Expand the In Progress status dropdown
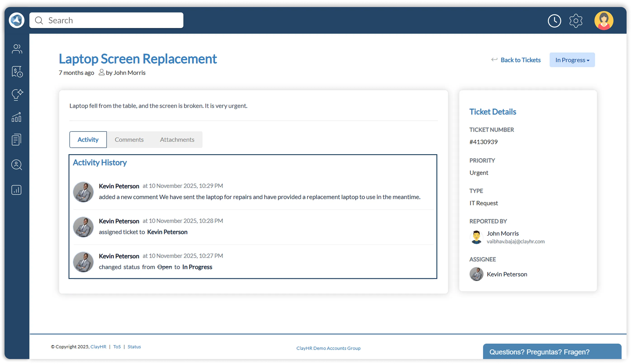 coord(572,60)
